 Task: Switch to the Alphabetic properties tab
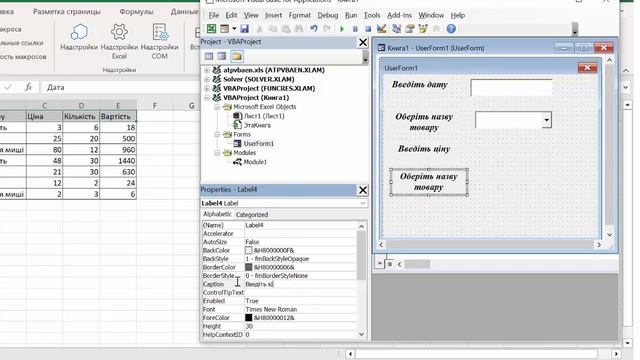click(217, 214)
